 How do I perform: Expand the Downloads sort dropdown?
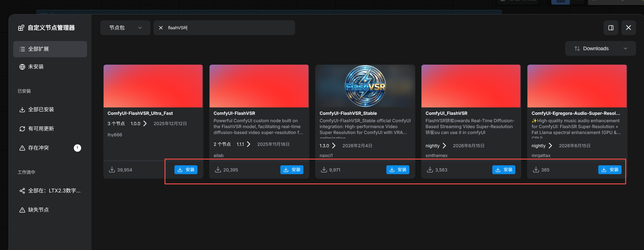tap(600, 48)
